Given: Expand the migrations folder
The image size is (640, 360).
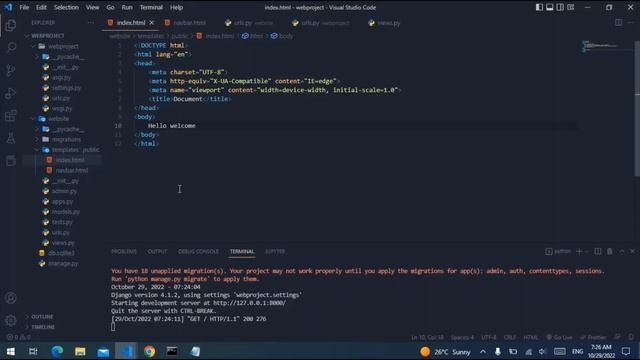Looking at the screenshot, I should tap(61, 140).
